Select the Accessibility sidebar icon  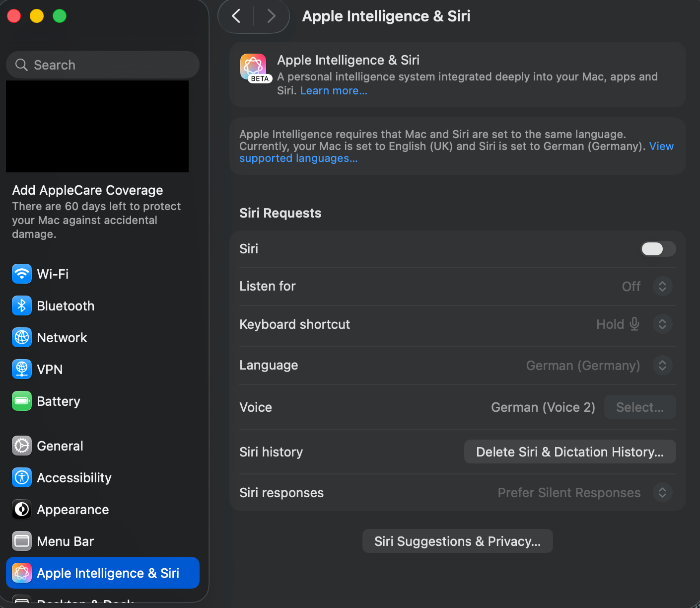click(x=21, y=477)
